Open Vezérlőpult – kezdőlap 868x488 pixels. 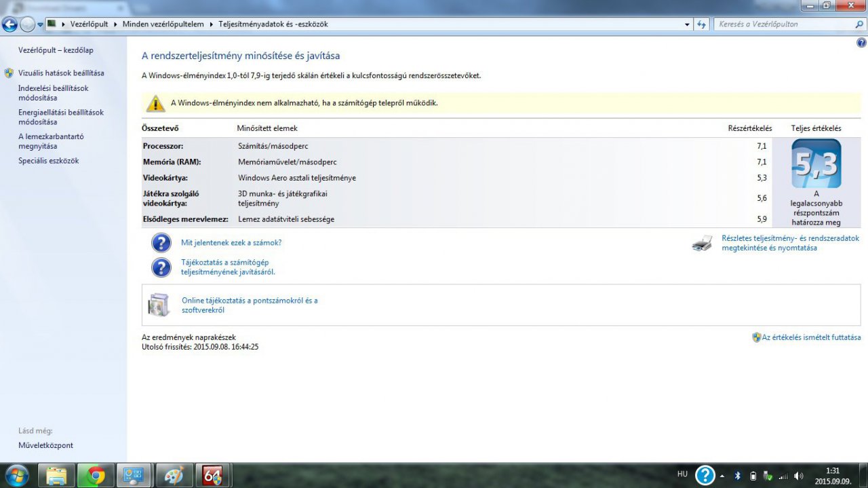click(56, 50)
